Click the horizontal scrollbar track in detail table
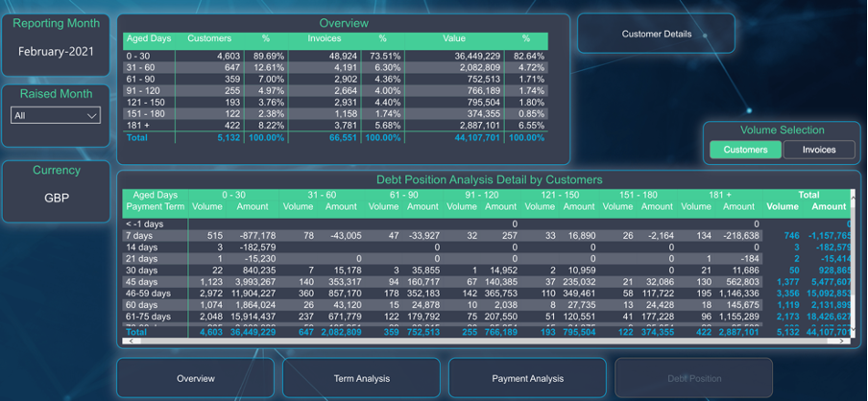 click(x=486, y=342)
